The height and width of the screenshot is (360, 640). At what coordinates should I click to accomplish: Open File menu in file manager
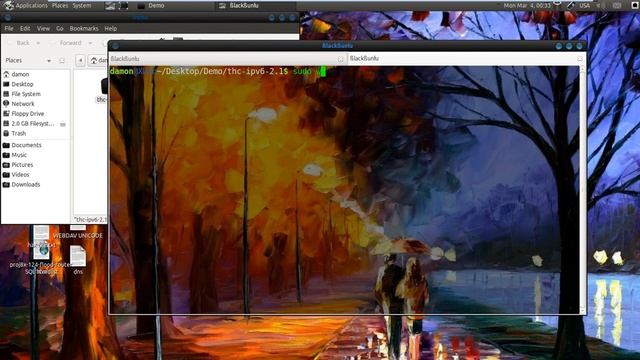click(x=9, y=29)
